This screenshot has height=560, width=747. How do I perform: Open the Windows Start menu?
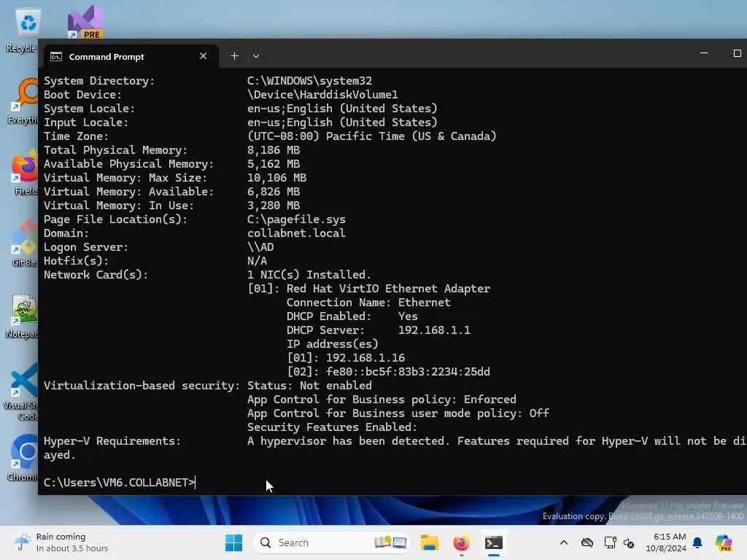233,542
